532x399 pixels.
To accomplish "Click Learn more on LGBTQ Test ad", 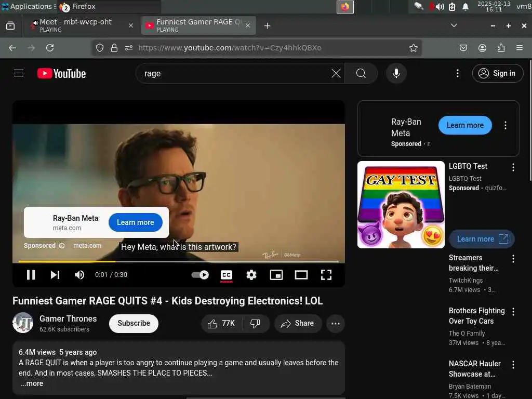I will (482, 239).
